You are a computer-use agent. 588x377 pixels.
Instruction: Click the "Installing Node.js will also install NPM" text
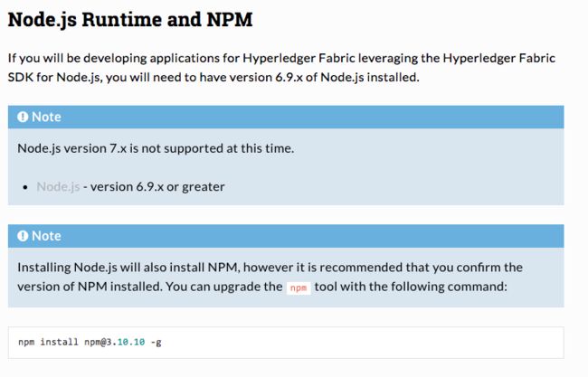click(x=128, y=268)
